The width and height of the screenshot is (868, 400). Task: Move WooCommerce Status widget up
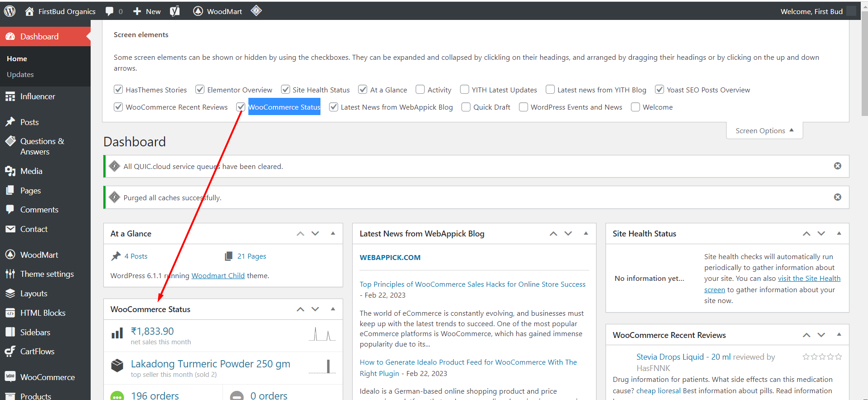301,309
